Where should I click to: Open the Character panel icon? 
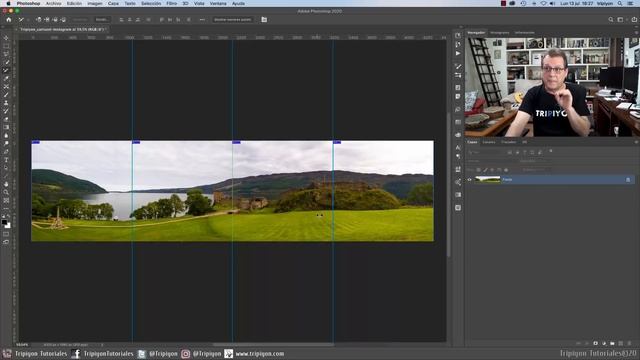point(458,147)
